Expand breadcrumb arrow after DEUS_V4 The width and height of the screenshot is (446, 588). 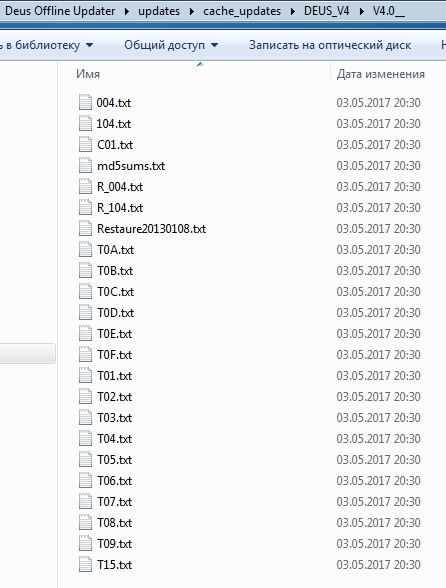pos(361,11)
